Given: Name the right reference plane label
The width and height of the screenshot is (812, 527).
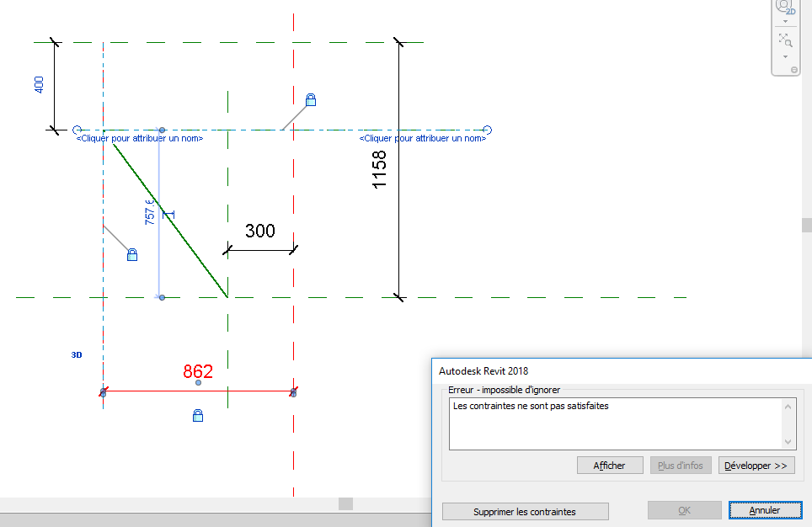Looking at the screenshot, I should [x=422, y=138].
